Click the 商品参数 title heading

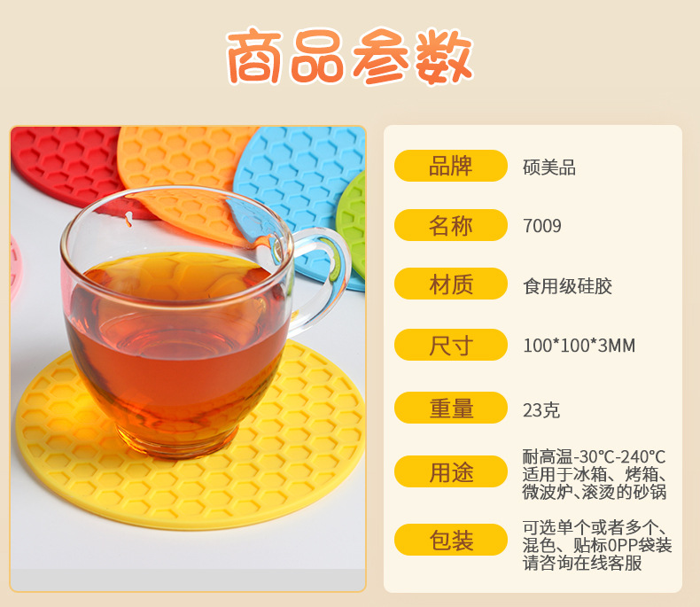350,57
